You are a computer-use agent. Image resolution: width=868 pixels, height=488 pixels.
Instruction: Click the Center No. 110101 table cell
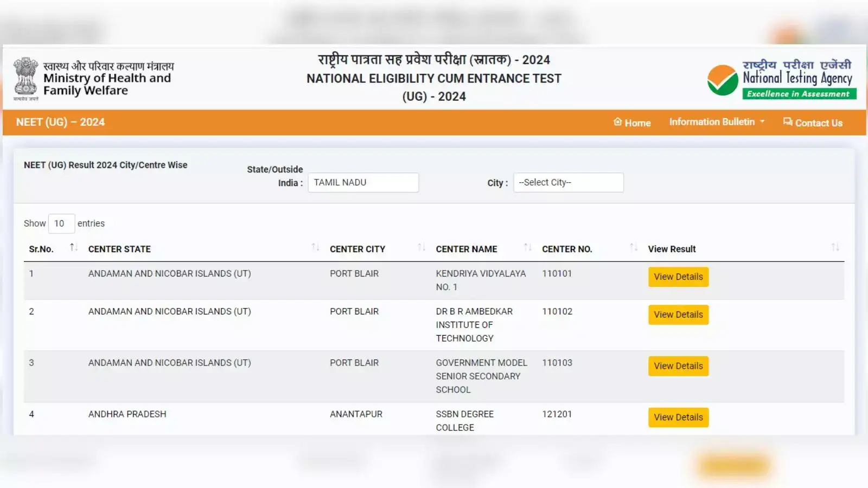(x=557, y=274)
